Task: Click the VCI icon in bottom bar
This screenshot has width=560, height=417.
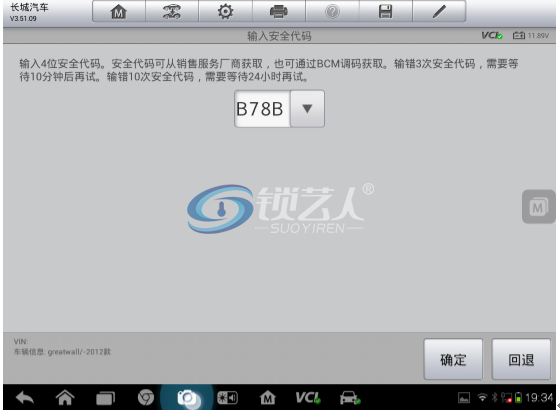Action: (308, 397)
